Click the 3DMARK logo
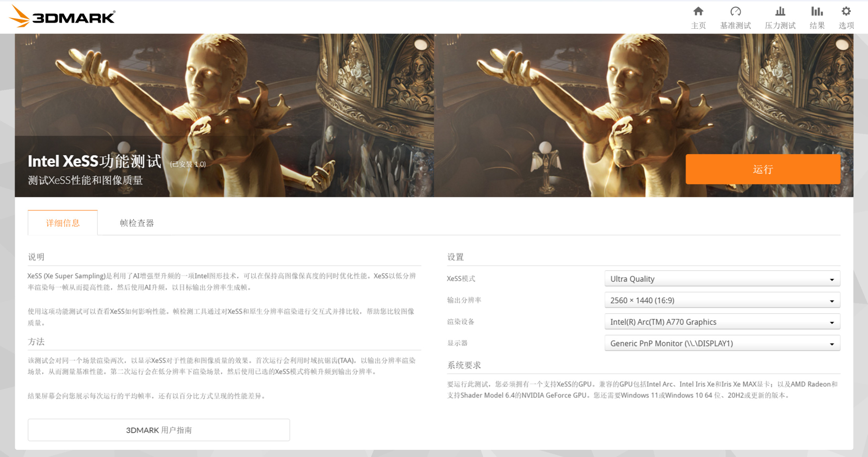 (x=62, y=17)
